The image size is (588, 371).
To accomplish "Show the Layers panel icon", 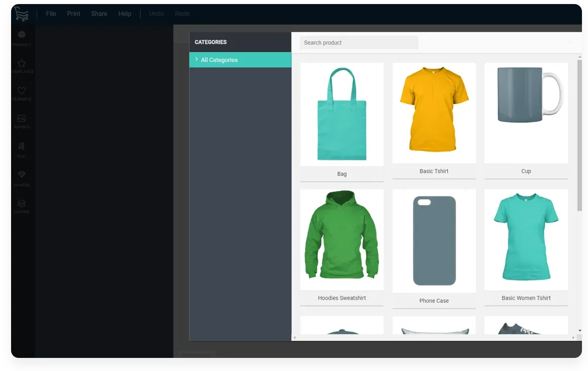I will tap(22, 204).
